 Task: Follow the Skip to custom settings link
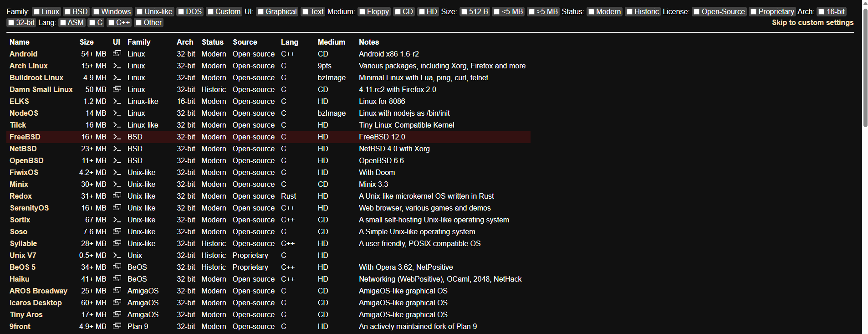tap(812, 23)
